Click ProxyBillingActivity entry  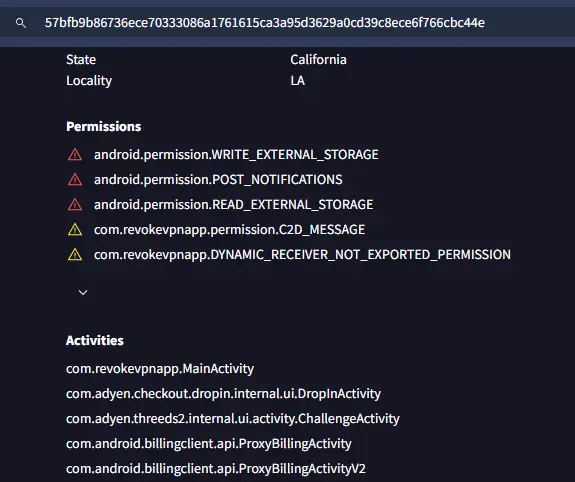[209, 443]
